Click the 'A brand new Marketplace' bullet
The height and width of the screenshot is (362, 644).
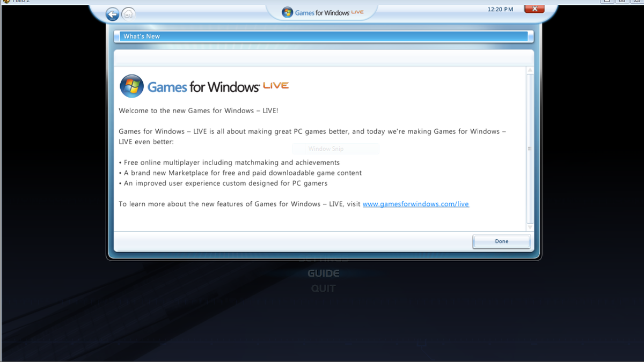[240, 173]
